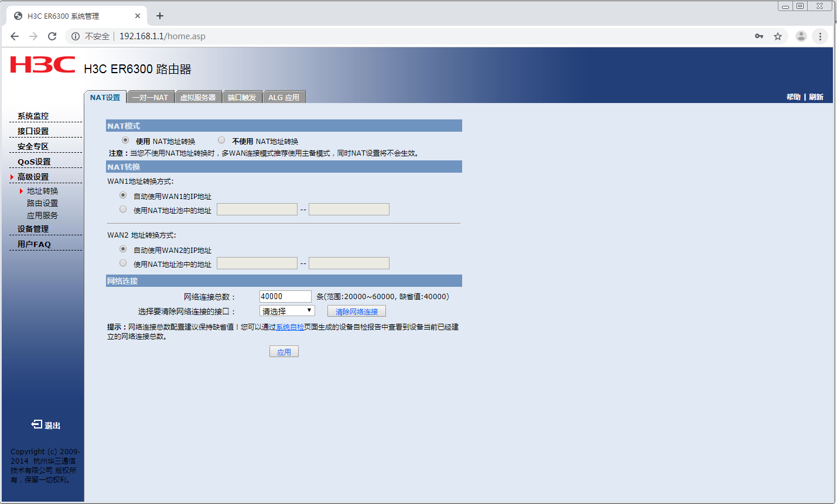
Task: Switch to 虚拟服务器 tab
Action: (198, 97)
